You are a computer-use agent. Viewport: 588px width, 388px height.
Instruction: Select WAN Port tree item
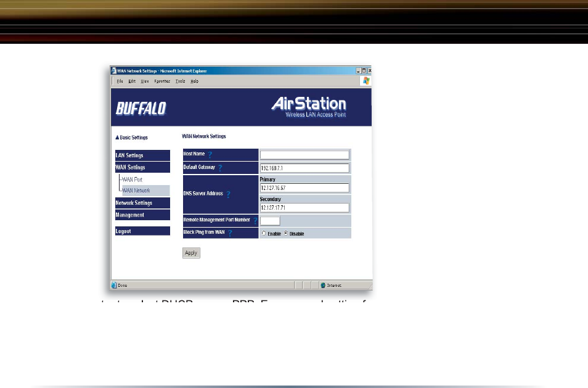pyautogui.click(x=133, y=180)
